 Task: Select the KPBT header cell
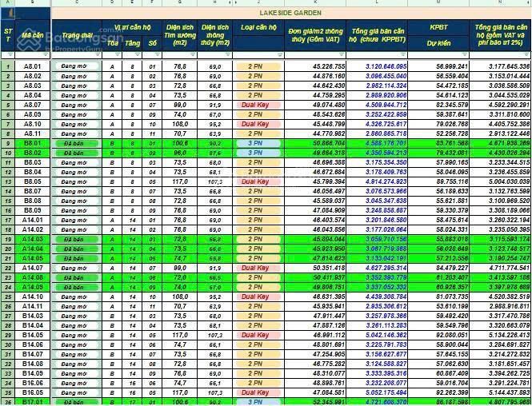coord(438,26)
